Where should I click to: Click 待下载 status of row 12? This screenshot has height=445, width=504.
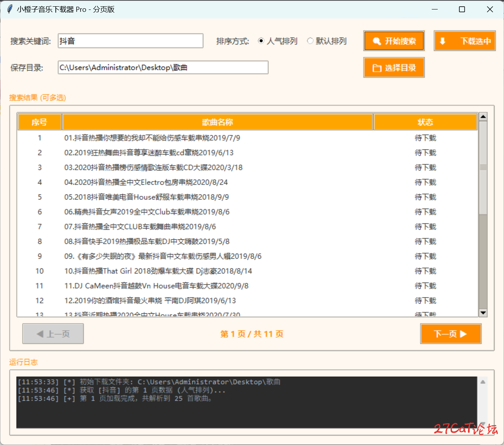click(425, 301)
